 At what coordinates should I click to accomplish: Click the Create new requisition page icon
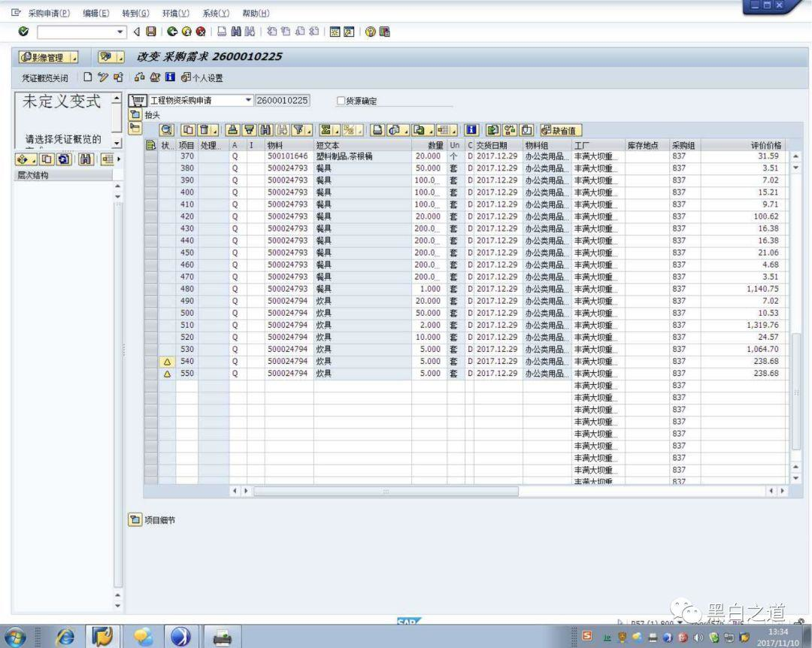click(x=88, y=77)
